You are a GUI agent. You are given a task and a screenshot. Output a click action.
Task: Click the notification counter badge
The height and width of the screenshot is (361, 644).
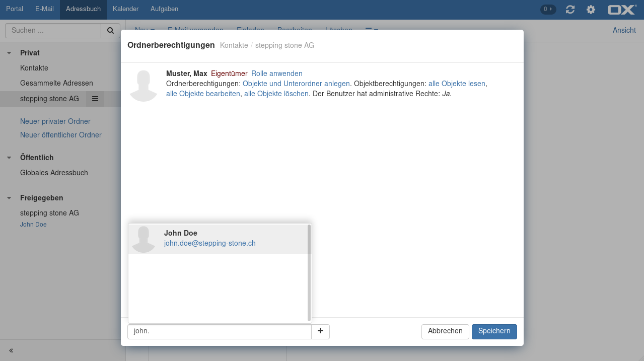548,9
